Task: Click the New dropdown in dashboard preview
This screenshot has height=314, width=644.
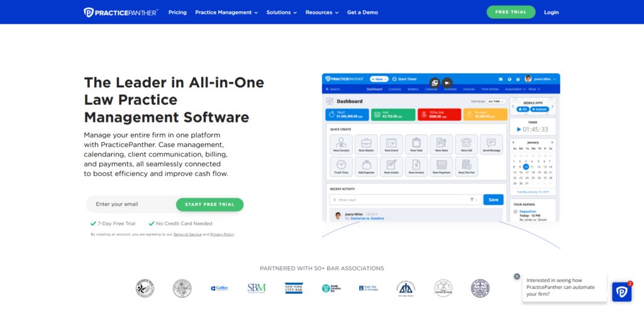Action: point(379,79)
